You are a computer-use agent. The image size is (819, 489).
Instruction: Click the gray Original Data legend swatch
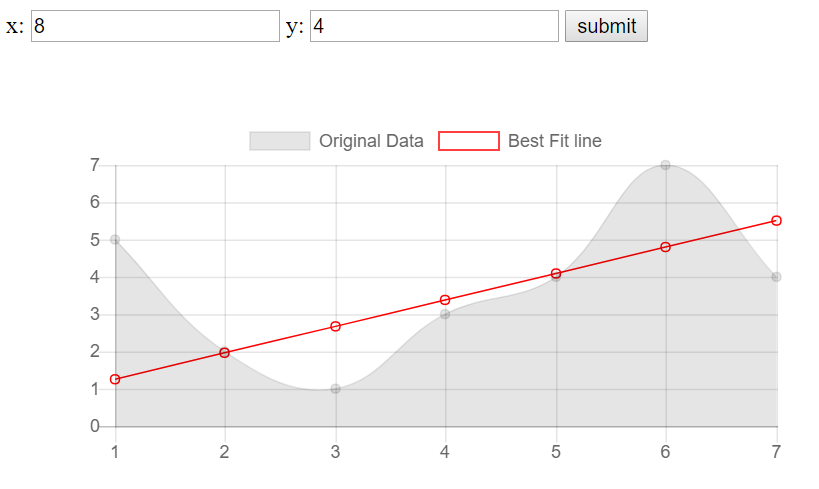280,141
